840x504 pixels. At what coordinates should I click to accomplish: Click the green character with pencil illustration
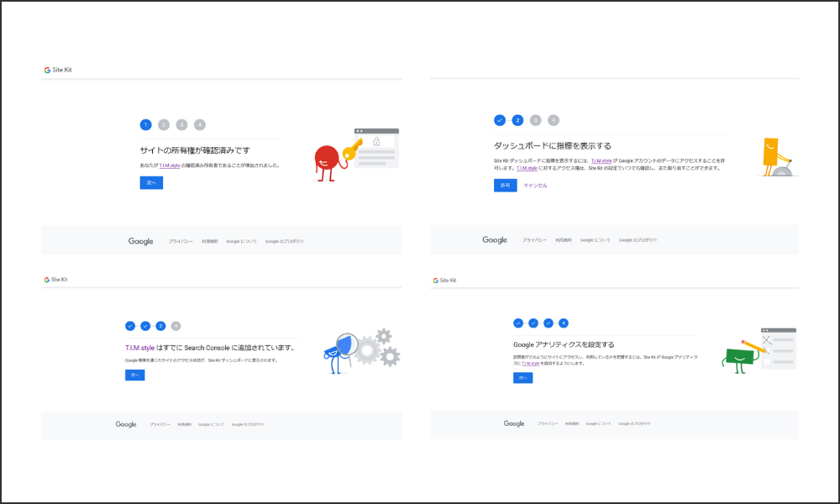coord(759,351)
